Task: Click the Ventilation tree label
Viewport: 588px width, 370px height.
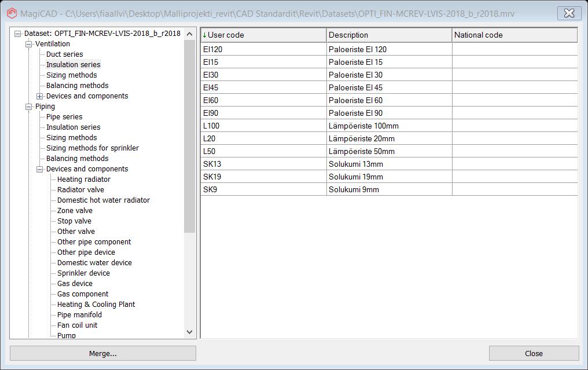Action: point(53,44)
